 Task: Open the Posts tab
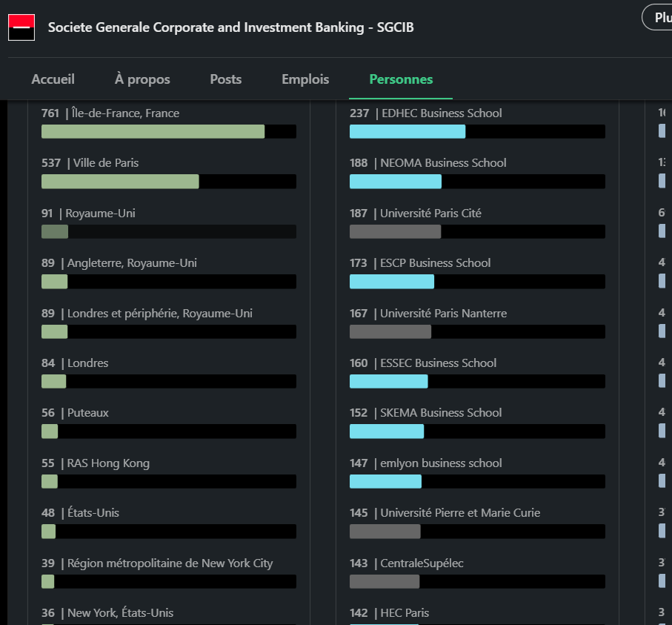click(x=226, y=79)
